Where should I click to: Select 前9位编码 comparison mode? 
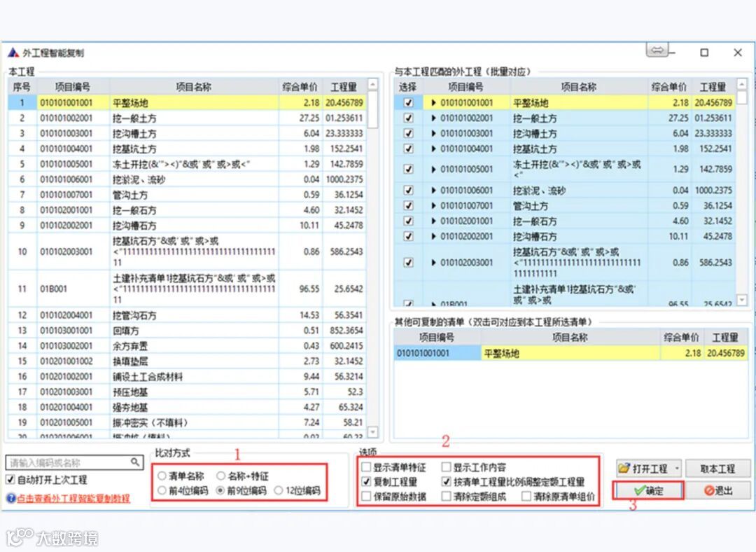(220, 491)
